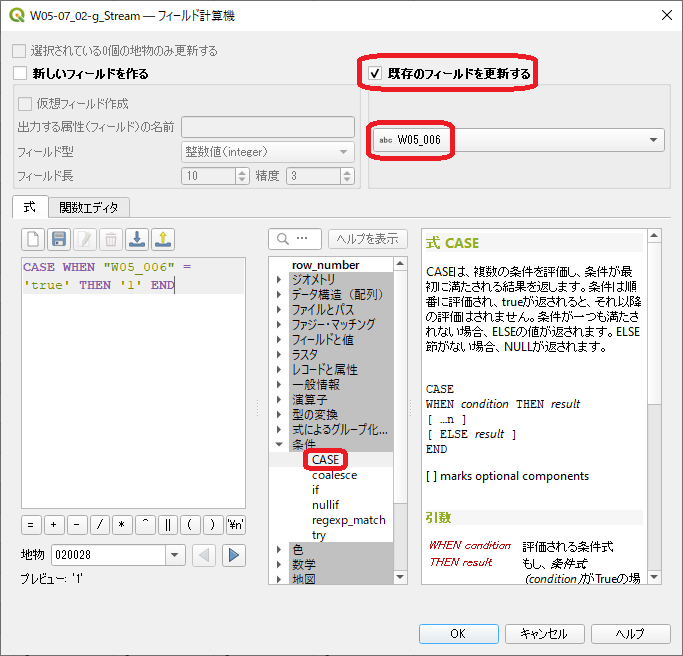Insert the string concatenation || operator

pyautogui.click(x=168, y=525)
